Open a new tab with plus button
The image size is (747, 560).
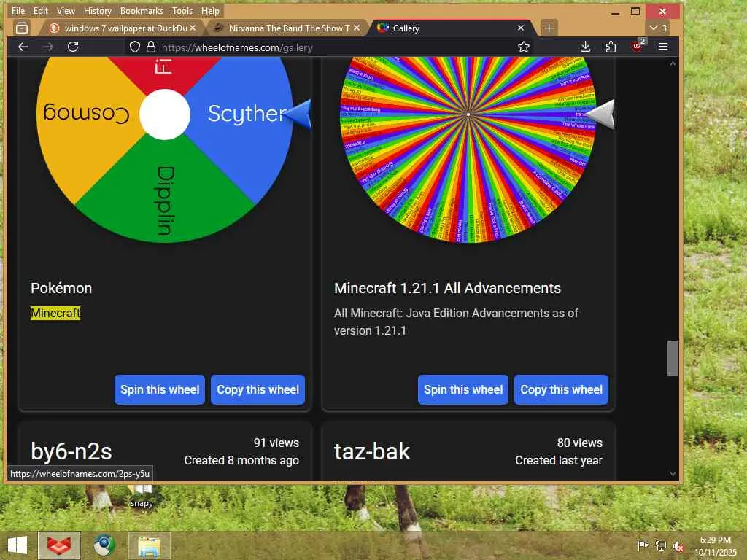tap(549, 28)
